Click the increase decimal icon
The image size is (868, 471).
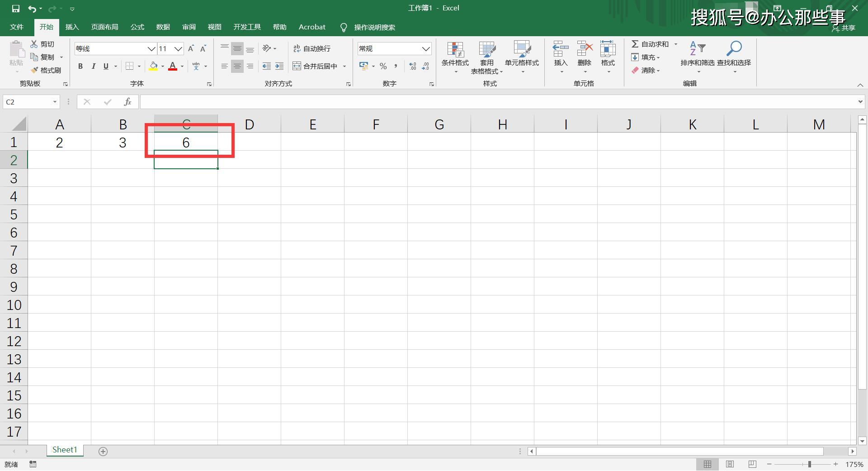(412, 66)
